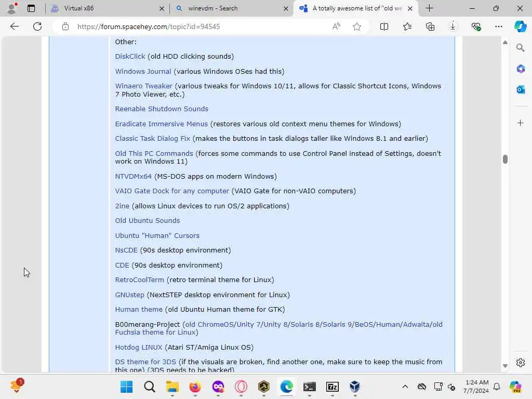
Task: Open Classic Task Dialog Fix link
Action: (x=152, y=138)
